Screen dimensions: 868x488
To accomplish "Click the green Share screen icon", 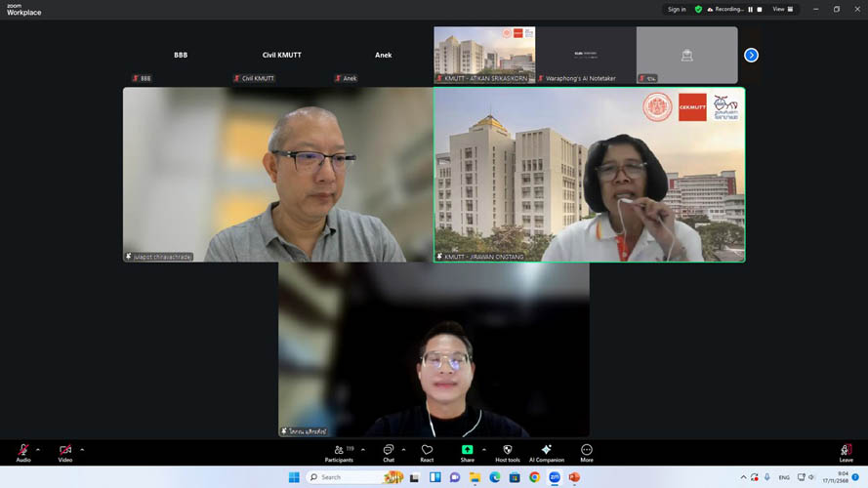I will (468, 451).
